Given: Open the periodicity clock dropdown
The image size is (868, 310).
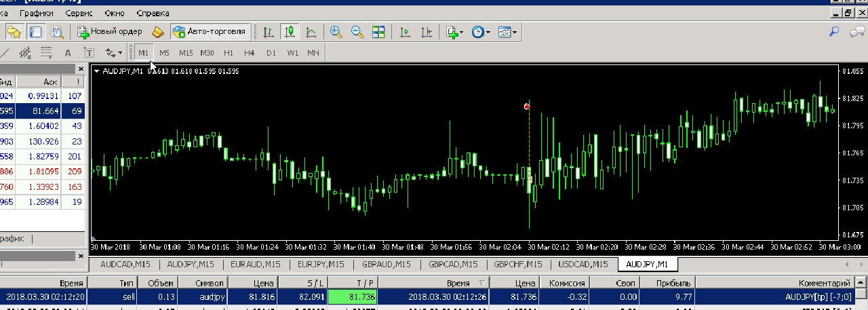Looking at the screenshot, I should tap(481, 31).
